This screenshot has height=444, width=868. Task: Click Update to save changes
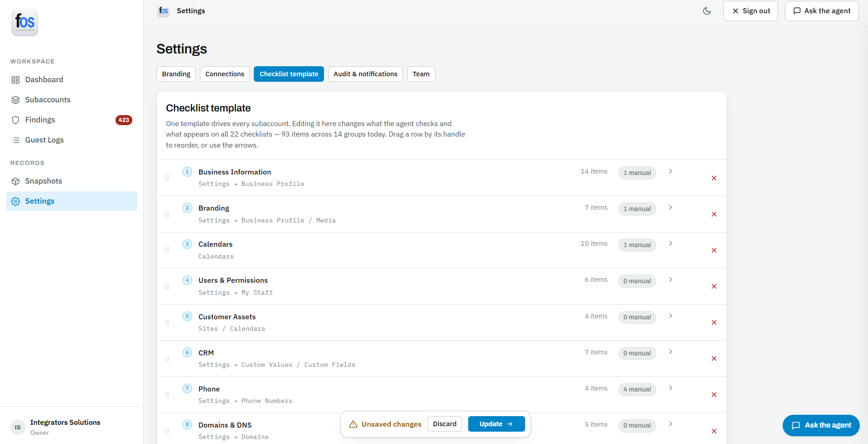496,424
